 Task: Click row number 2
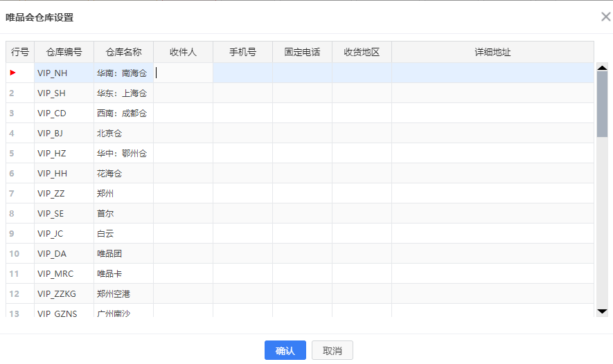[x=20, y=93]
